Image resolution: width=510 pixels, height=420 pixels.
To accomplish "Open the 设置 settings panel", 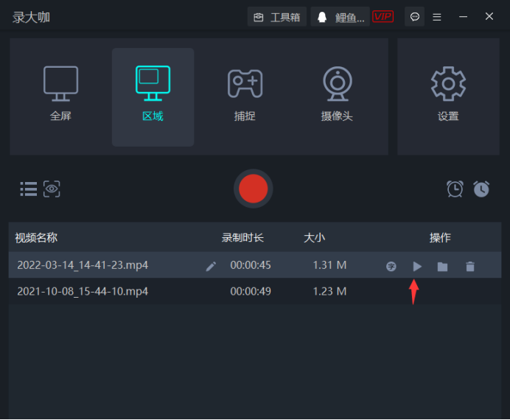I will [x=448, y=94].
